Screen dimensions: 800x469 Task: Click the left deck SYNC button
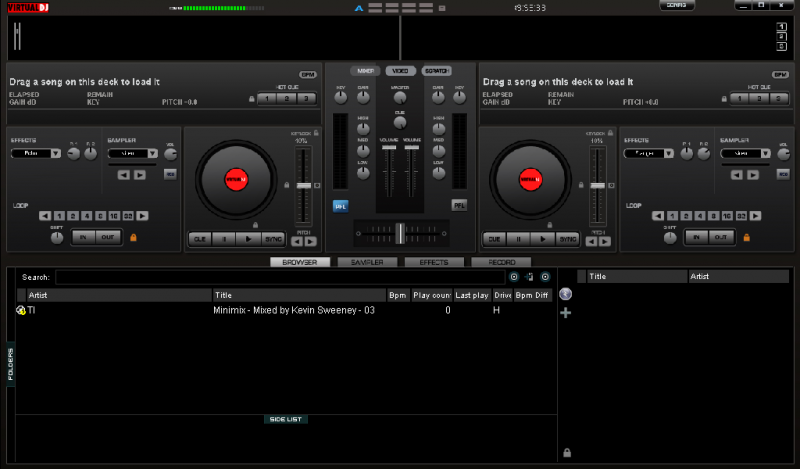point(273,239)
